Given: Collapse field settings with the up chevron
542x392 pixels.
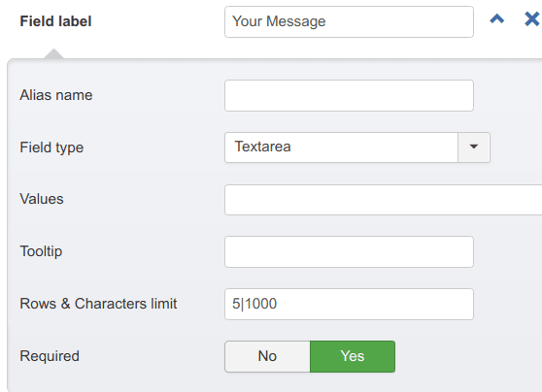Looking at the screenshot, I should tap(496, 19).
